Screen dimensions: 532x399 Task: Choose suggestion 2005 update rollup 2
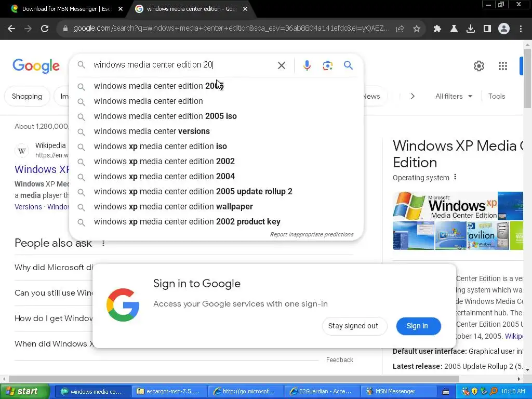[x=216, y=192]
